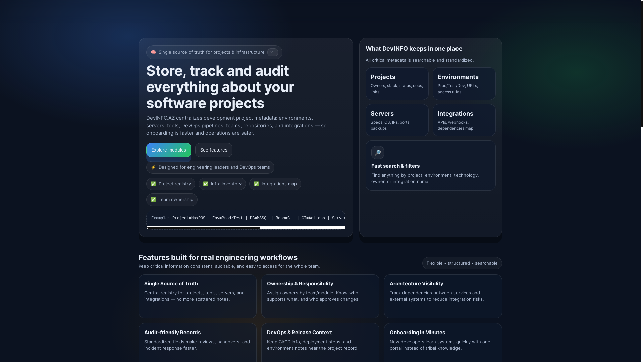Click the v1 version badge
Screen dimensions: 644x362
click(273, 52)
